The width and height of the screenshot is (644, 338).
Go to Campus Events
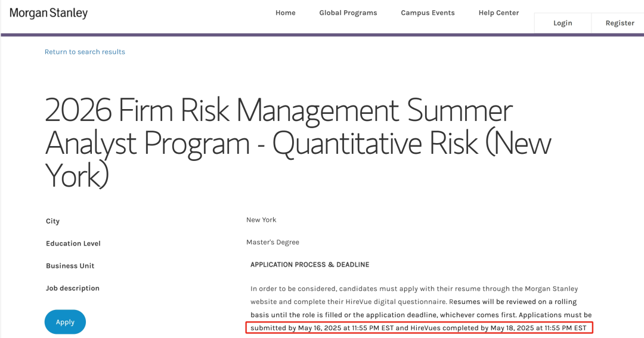click(428, 13)
